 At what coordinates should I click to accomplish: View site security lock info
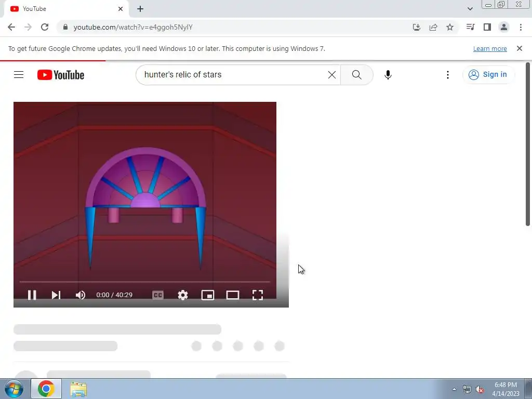65,27
